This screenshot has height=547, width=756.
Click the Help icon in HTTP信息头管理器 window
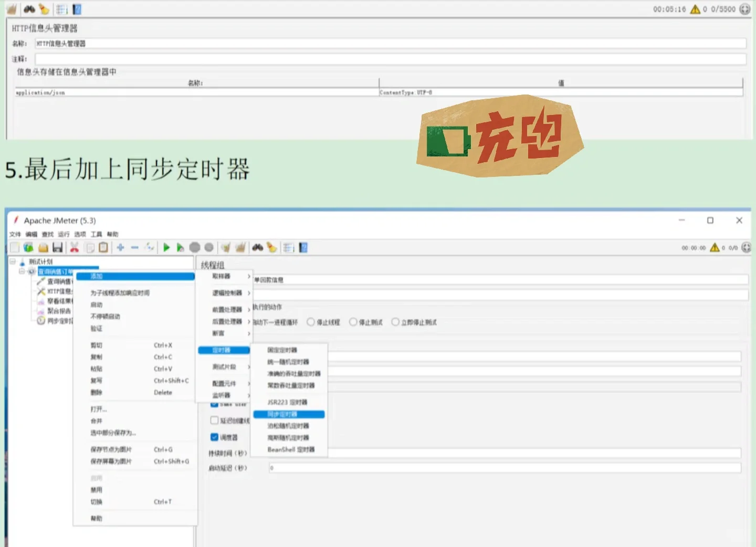(77, 9)
